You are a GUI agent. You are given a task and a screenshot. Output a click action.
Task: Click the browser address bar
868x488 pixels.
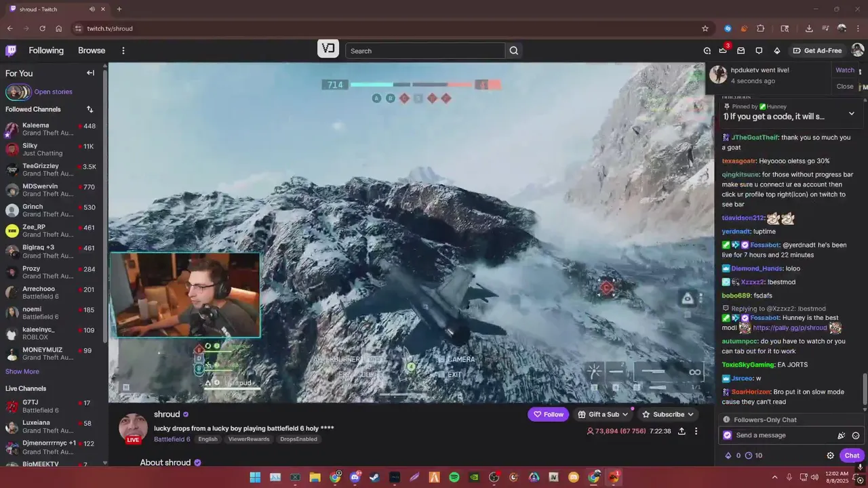[x=387, y=28]
